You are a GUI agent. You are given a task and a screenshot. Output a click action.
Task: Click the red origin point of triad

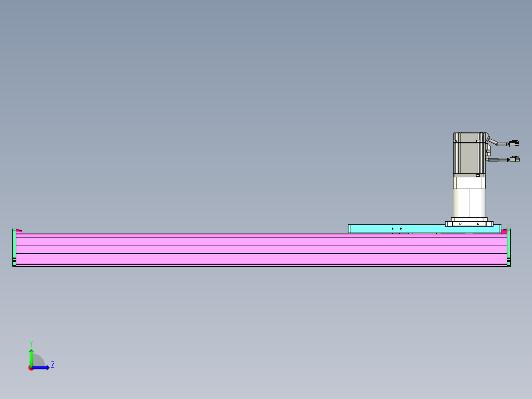tap(31, 368)
